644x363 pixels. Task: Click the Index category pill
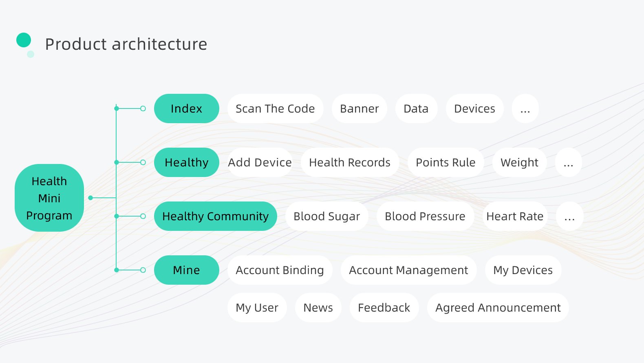(x=186, y=108)
